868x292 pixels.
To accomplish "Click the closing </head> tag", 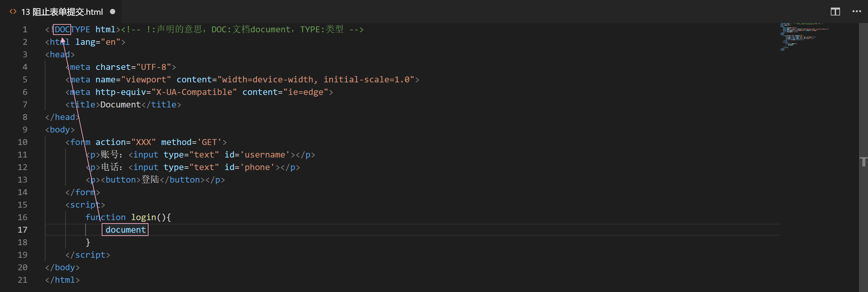I will pyautogui.click(x=62, y=117).
